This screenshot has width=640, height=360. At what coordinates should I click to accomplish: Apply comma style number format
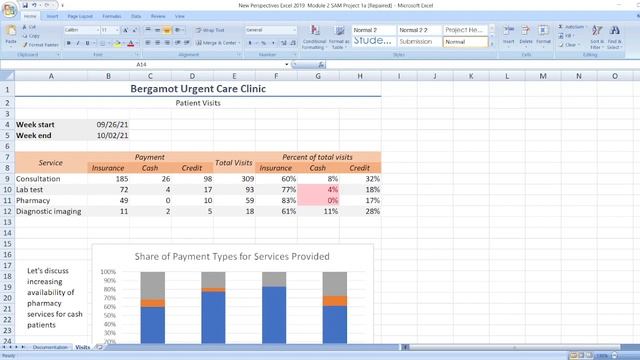(273, 43)
